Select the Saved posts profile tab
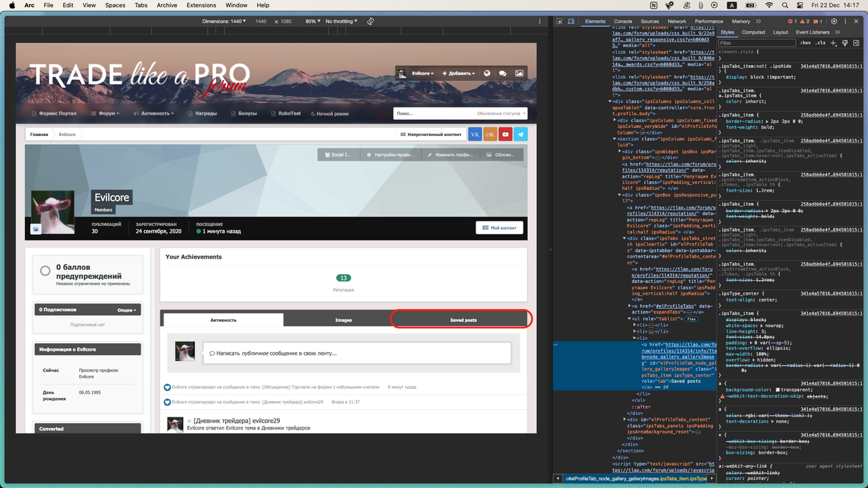Image resolution: width=868 pixels, height=488 pixels. pyautogui.click(x=463, y=320)
